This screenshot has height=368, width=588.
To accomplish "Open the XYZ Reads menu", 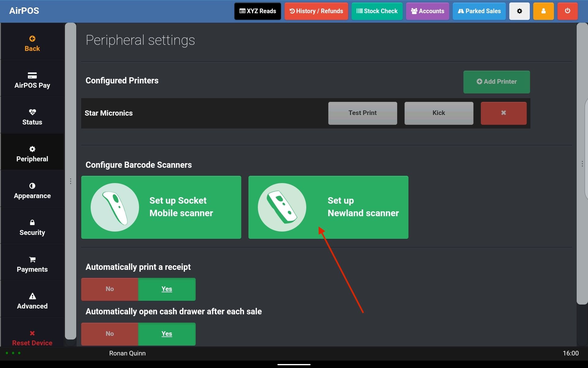I will (x=258, y=11).
